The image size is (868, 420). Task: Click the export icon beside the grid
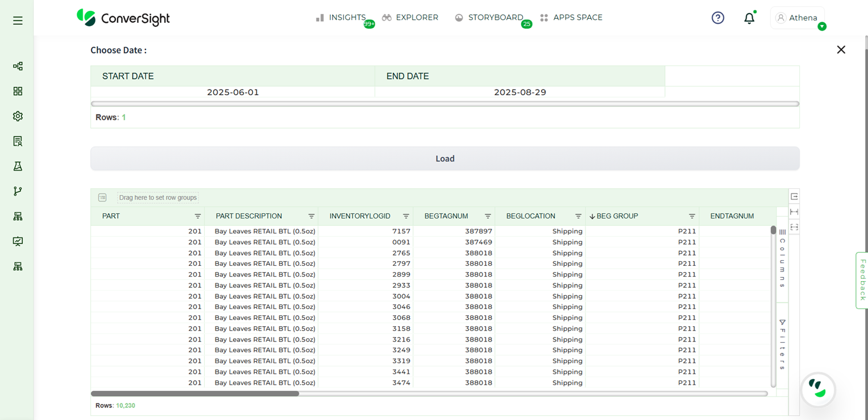click(x=794, y=196)
